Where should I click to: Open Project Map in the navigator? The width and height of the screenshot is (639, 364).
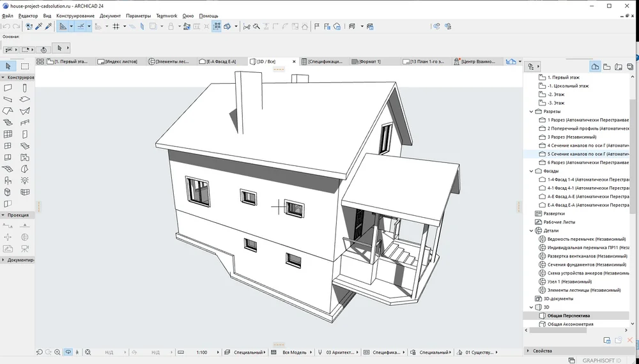coord(595,66)
